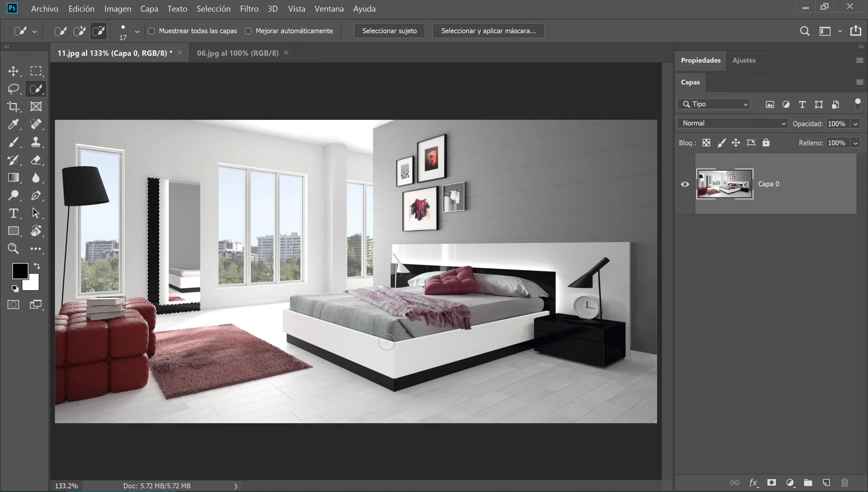Toggle layer filtering switch on or off
This screenshot has height=492, width=868.
coord(858,104)
